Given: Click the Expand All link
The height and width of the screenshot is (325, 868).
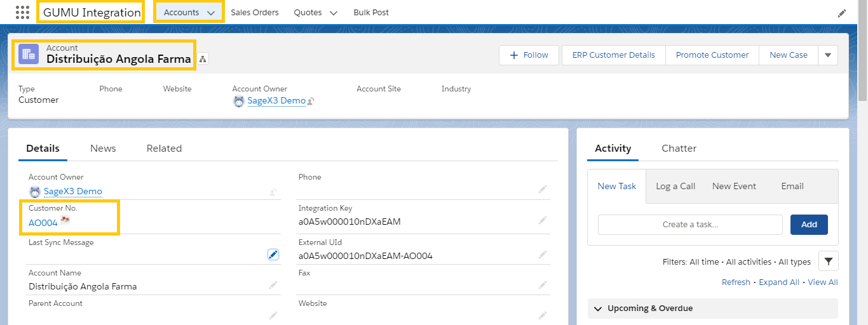Looking at the screenshot, I should (779, 282).
